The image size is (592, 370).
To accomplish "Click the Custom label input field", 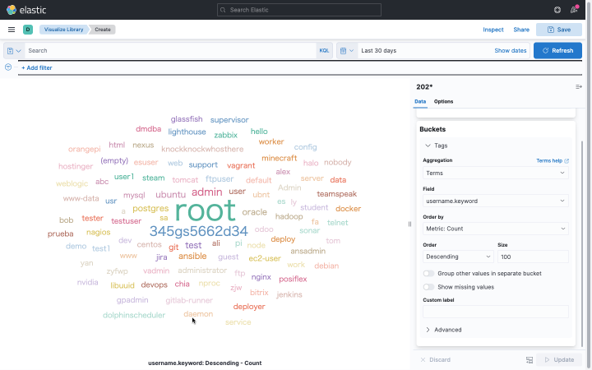I will 495,312.
